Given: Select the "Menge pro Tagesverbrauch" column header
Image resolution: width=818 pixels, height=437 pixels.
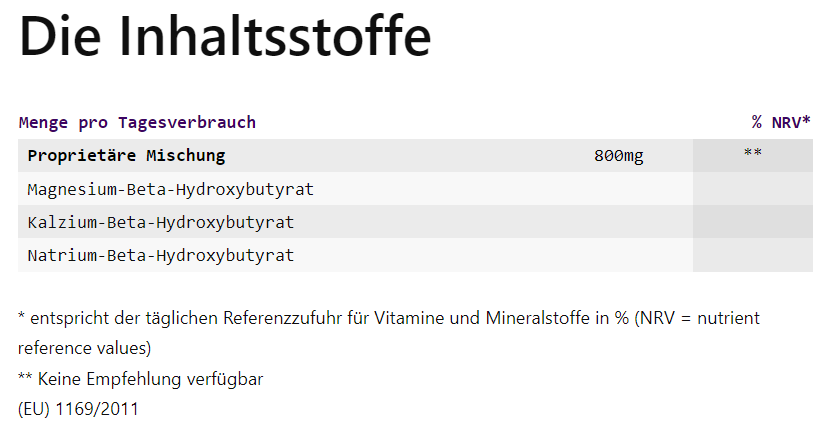Looking at the screenshot, I should pos(137,123).
